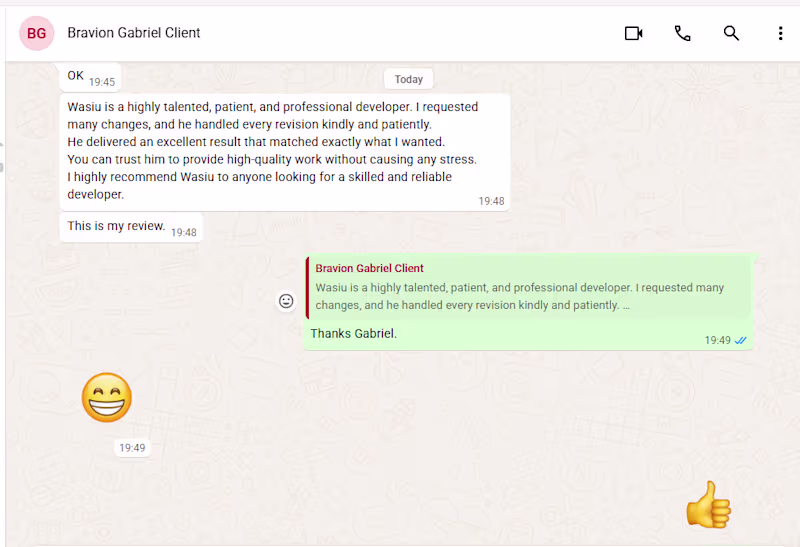Open Bravion Gabriel Client contact info header

click(134, 33)
